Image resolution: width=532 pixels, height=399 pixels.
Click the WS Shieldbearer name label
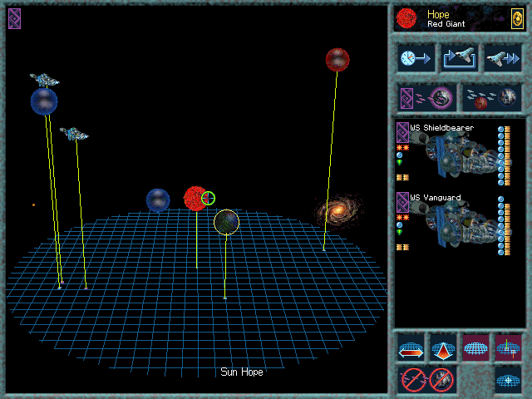pyautogui.click(x=441, y=128)
